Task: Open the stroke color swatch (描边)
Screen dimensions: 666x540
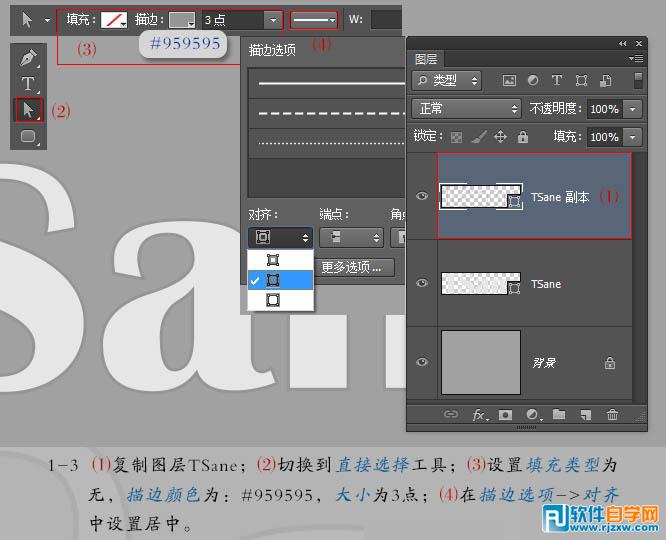Action: 182,20
